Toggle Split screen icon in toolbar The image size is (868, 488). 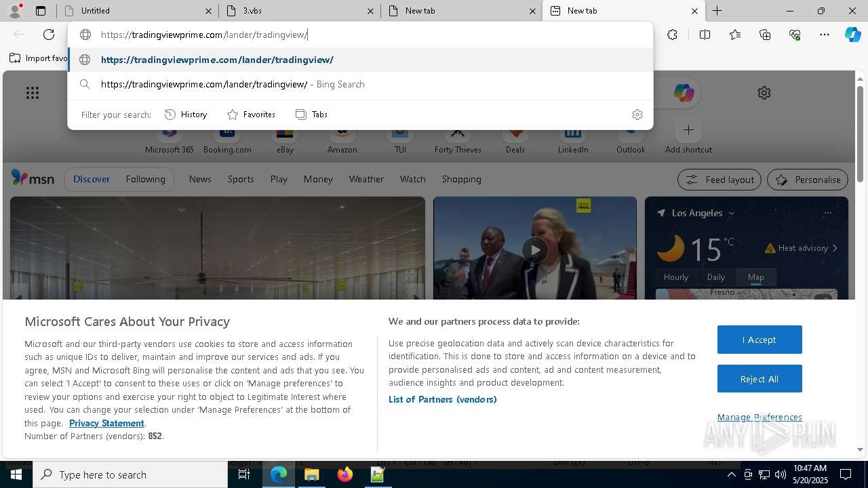click(x=705, y=35)
